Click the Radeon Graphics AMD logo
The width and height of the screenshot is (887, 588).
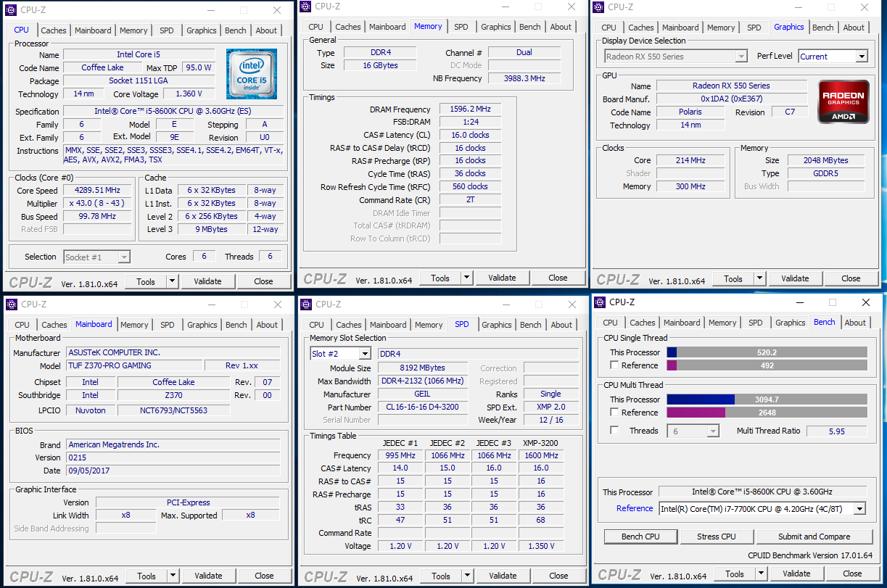click(843, 102)
